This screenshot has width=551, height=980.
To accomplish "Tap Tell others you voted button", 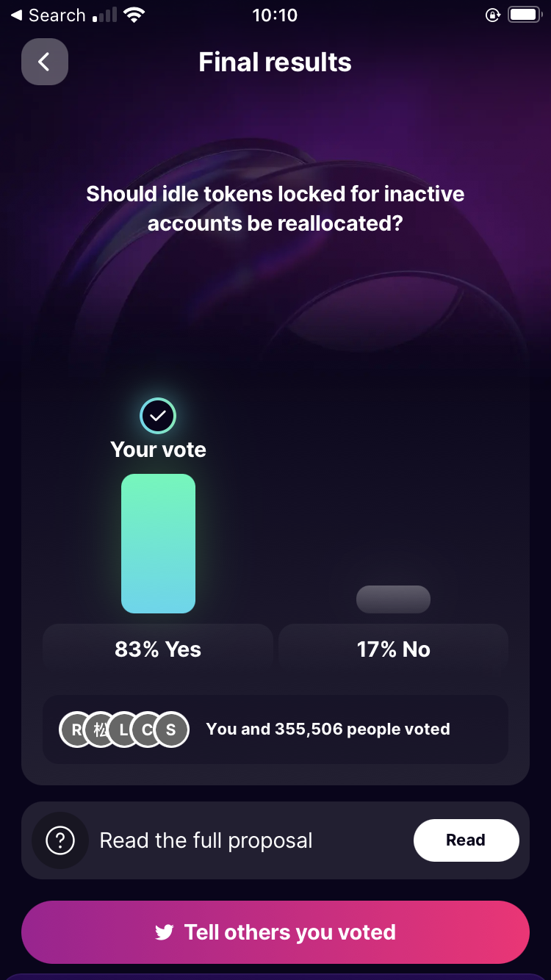I will coord(275,932).
